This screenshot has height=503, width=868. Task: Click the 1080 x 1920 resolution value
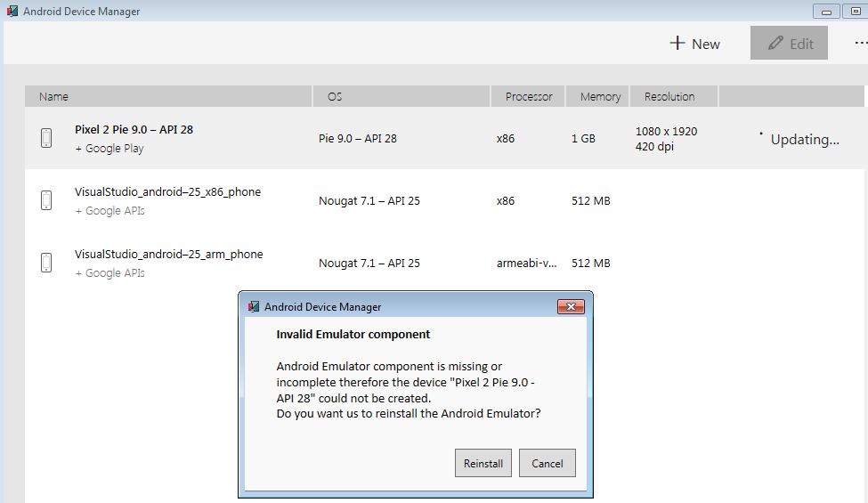[666, 131]
